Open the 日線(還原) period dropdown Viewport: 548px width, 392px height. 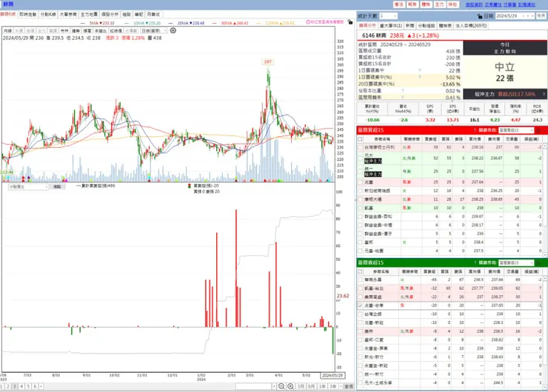pos(154,31)
